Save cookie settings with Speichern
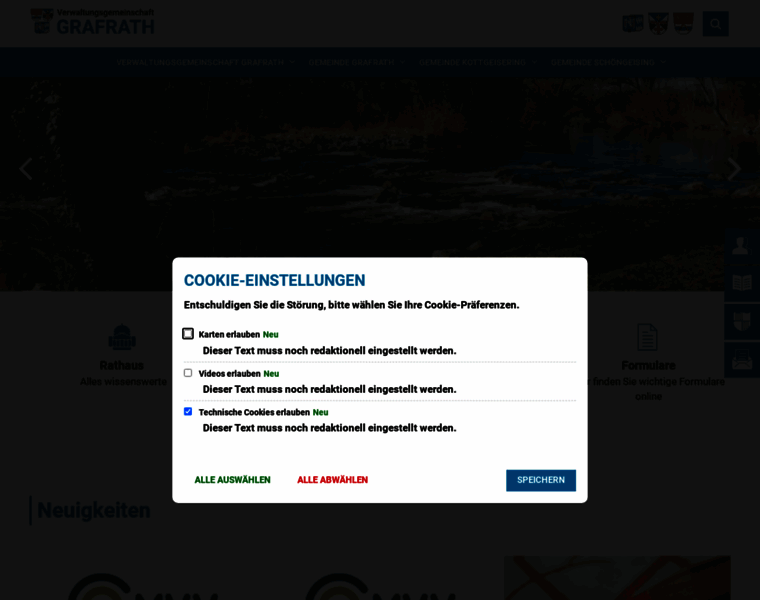 coord(541,480)
